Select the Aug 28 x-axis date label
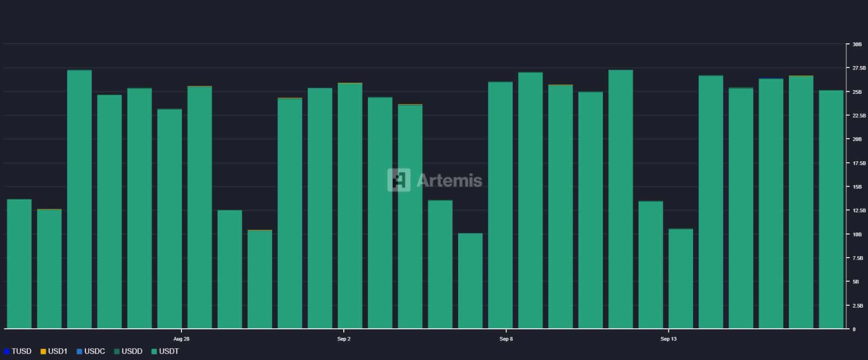This screenshot has width=868, height=360. 181,339
